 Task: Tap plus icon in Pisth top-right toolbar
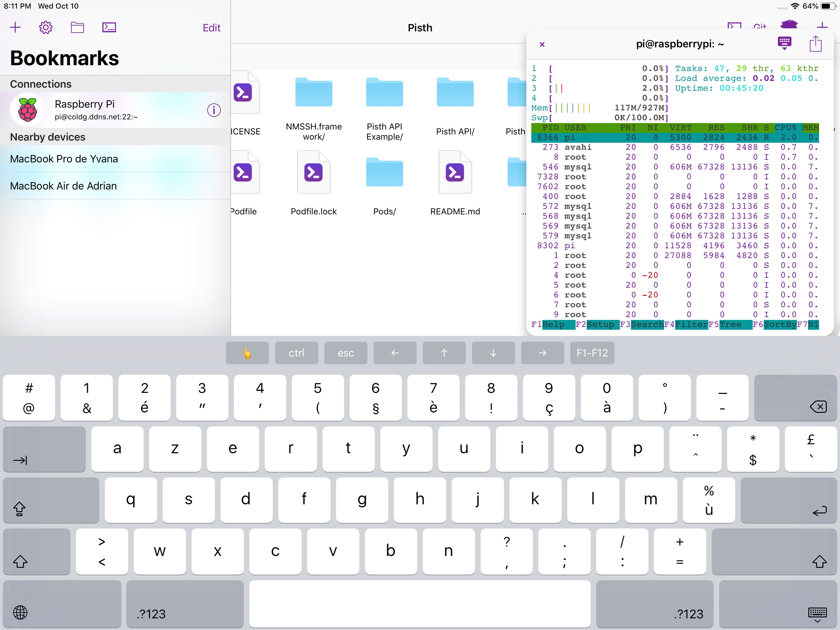tap(822, 26)
